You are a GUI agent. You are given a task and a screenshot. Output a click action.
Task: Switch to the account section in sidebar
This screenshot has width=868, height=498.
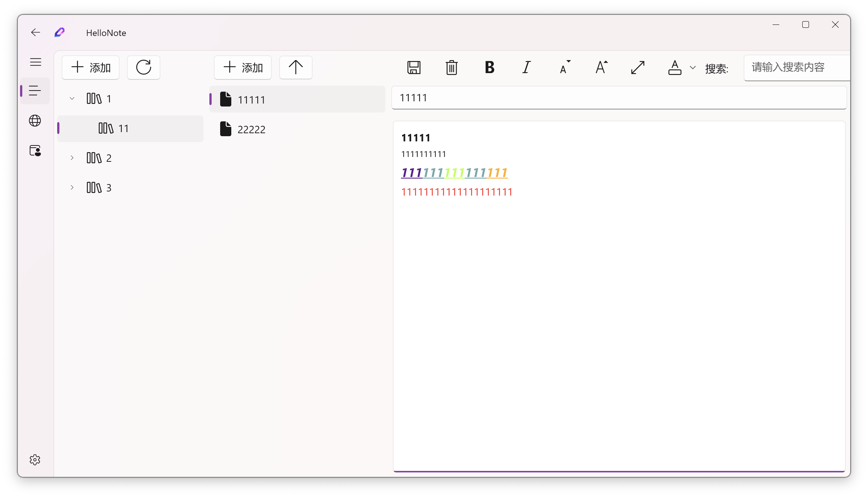pyautogui.click(x=35, y=151)
